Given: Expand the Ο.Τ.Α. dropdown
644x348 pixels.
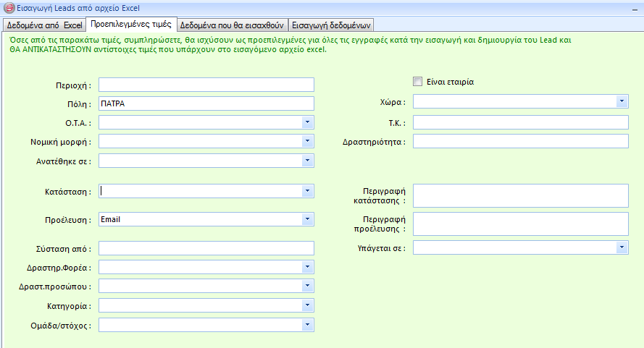Looking at the screenshot, I should coord(307,122).
